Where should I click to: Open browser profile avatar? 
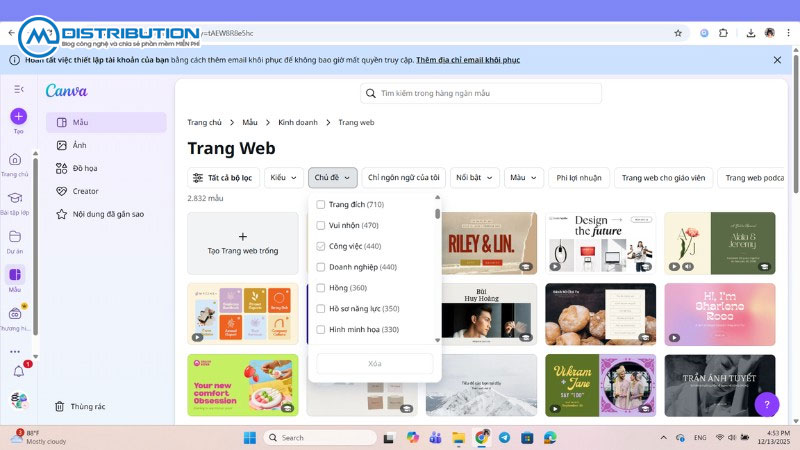click(770, 33)
